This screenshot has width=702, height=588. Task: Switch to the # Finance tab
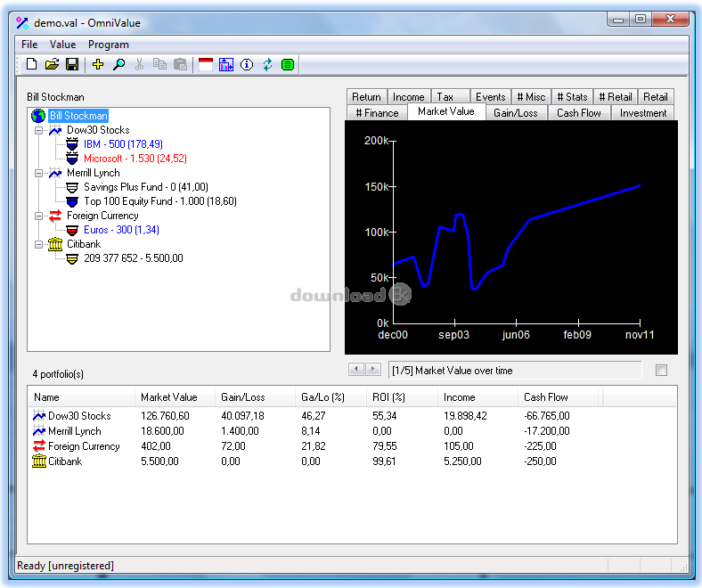[x=377, y=113]
